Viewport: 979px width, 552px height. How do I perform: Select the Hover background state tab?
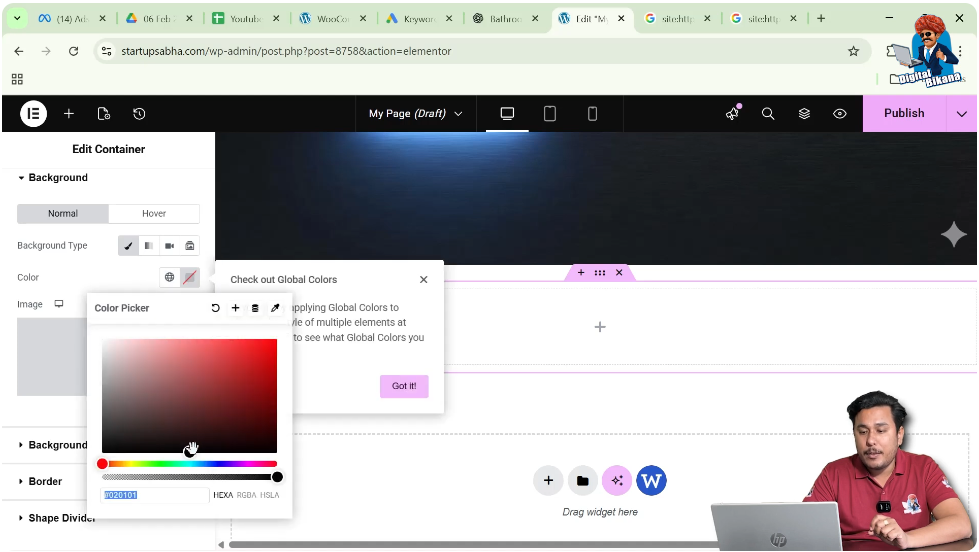coord(154,214)
